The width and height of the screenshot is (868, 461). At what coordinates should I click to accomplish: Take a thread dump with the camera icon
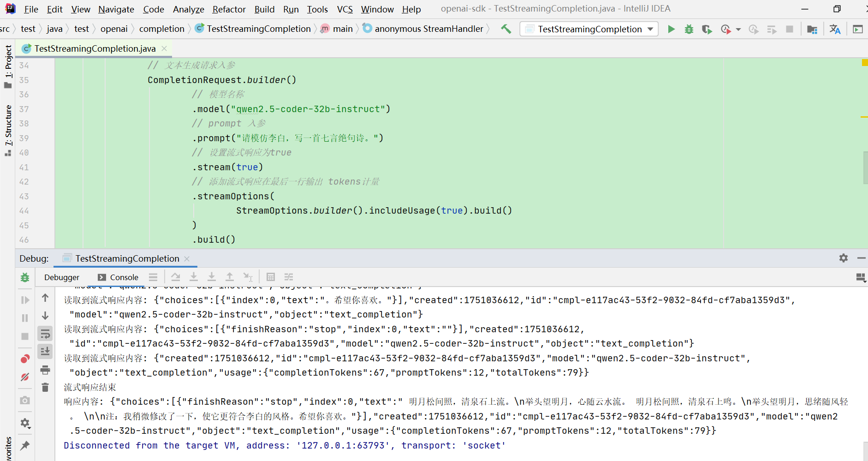click(x=25, y=400)
